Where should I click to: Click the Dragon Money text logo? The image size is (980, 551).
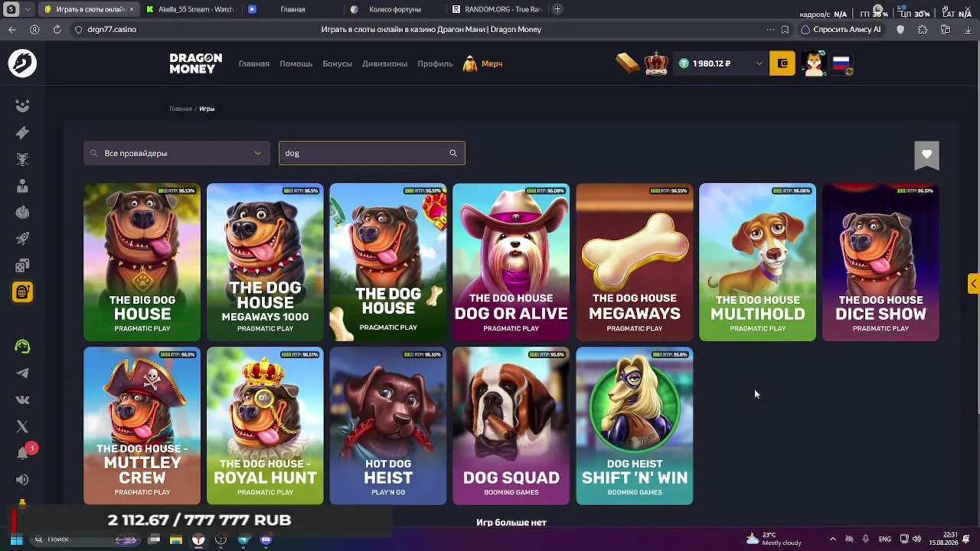(196, 64)
